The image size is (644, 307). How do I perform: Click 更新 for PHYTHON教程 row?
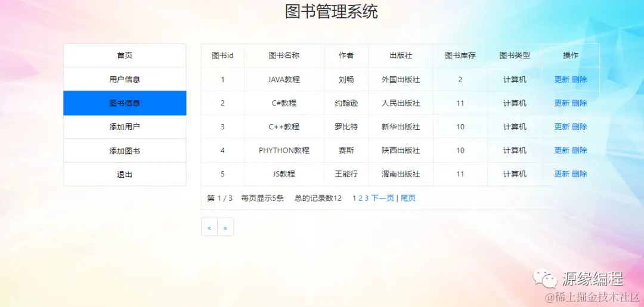tap(562, 151)
